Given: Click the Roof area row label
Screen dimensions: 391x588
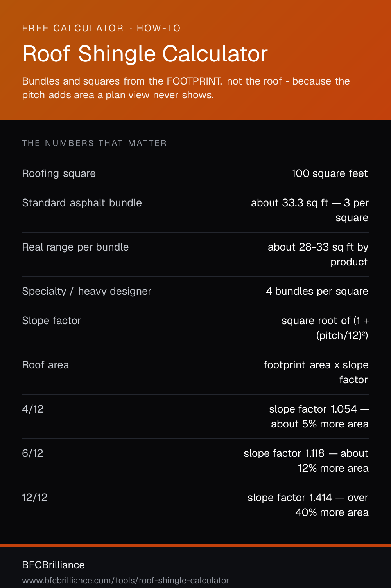Looking at the screenshot, I should click(x=46, y=365).
